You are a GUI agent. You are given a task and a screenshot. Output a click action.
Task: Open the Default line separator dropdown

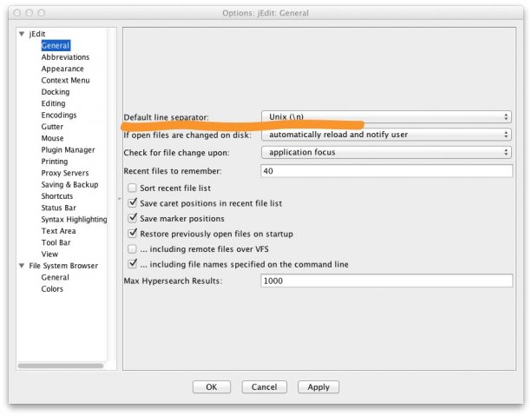(x=386, y=117)
